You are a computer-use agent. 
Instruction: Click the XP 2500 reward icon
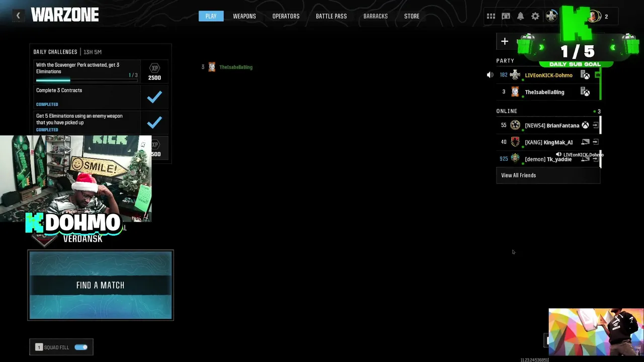(154, 72)
